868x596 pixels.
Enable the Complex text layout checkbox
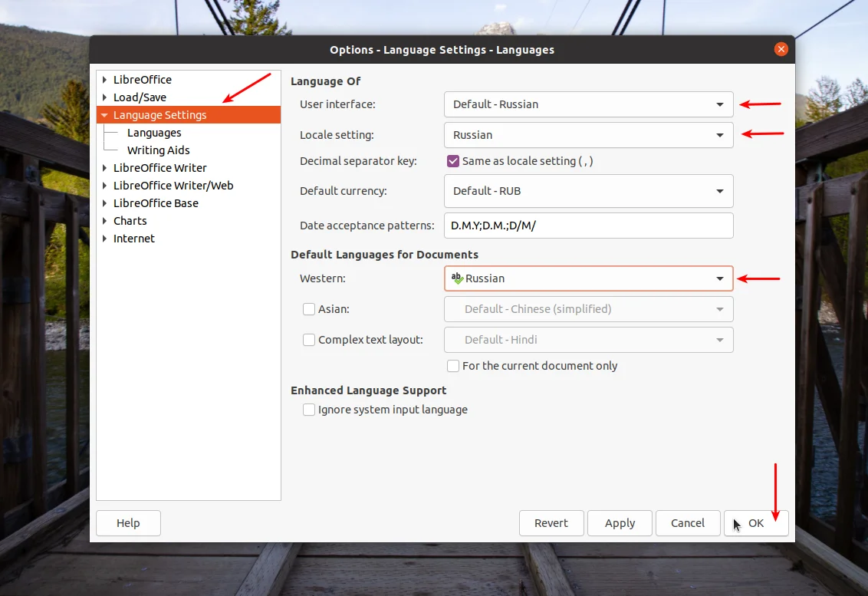click(309, 340)
